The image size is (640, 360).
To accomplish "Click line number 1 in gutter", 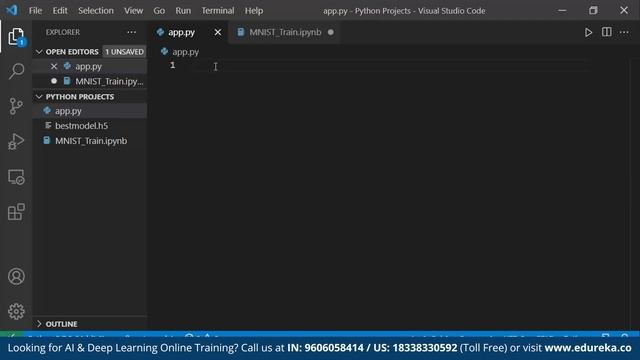I will pos(173,65).
